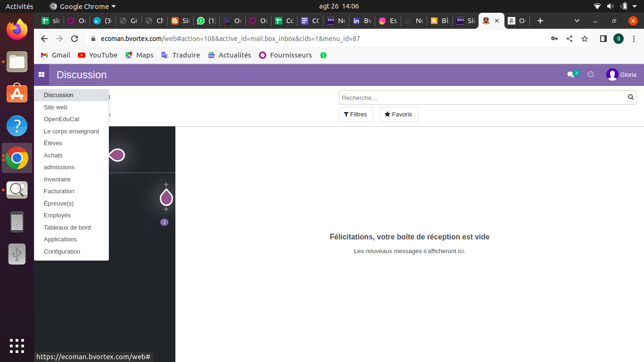
Task: Reload the page in Chrome
Action: tap(74, 39)
